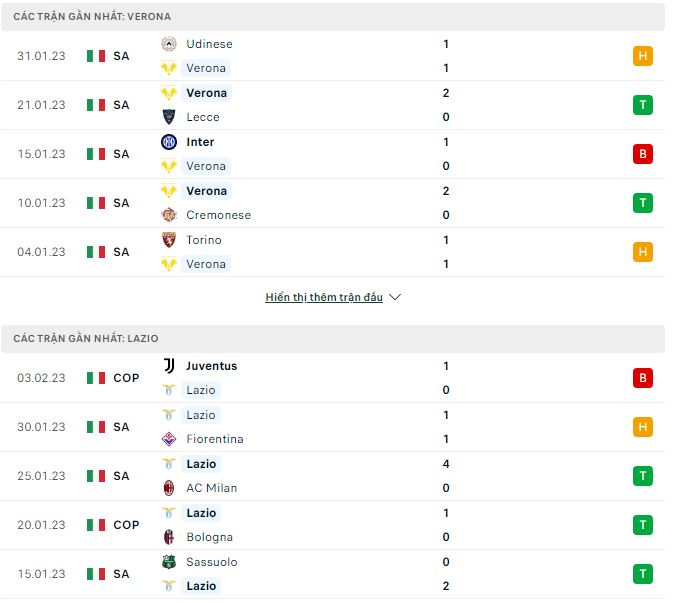
Task: Select the 'Các trận gần nhất: Lazio' header
Action: tap(332, 339)
